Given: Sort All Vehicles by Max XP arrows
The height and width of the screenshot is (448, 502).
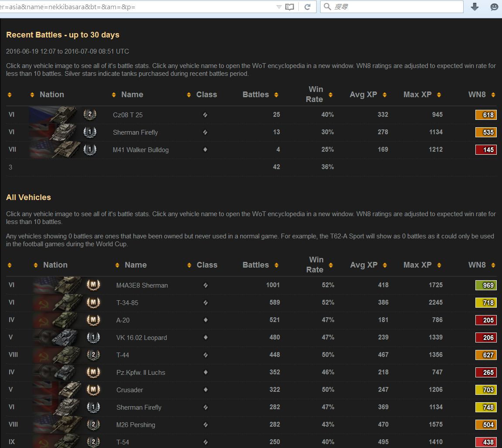Looking at the screenshot, I should point(439,265).
